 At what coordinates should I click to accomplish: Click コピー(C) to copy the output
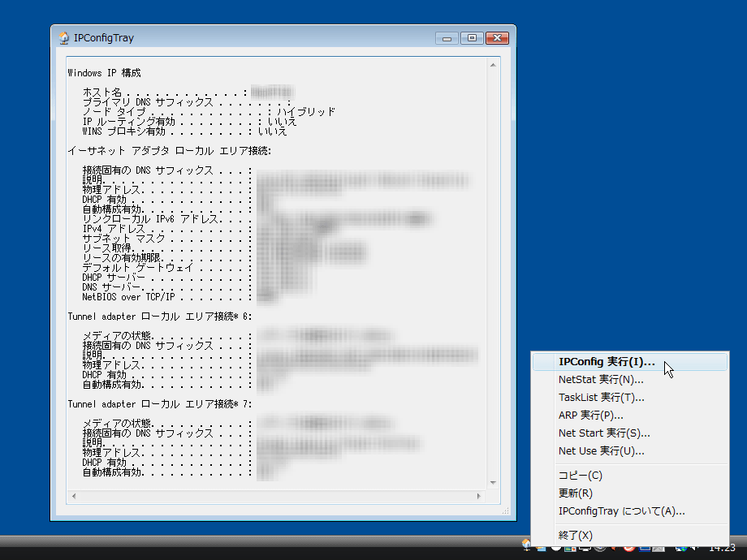coord(581,476)
